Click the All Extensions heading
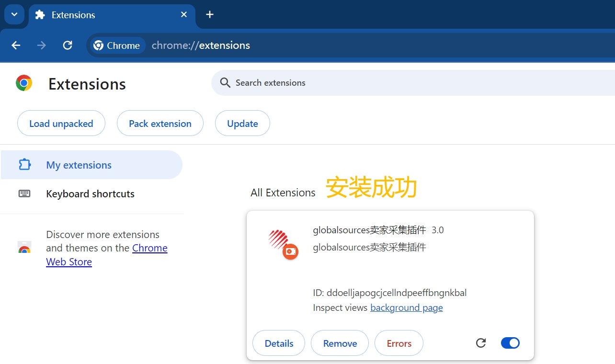 coord(283,193)
